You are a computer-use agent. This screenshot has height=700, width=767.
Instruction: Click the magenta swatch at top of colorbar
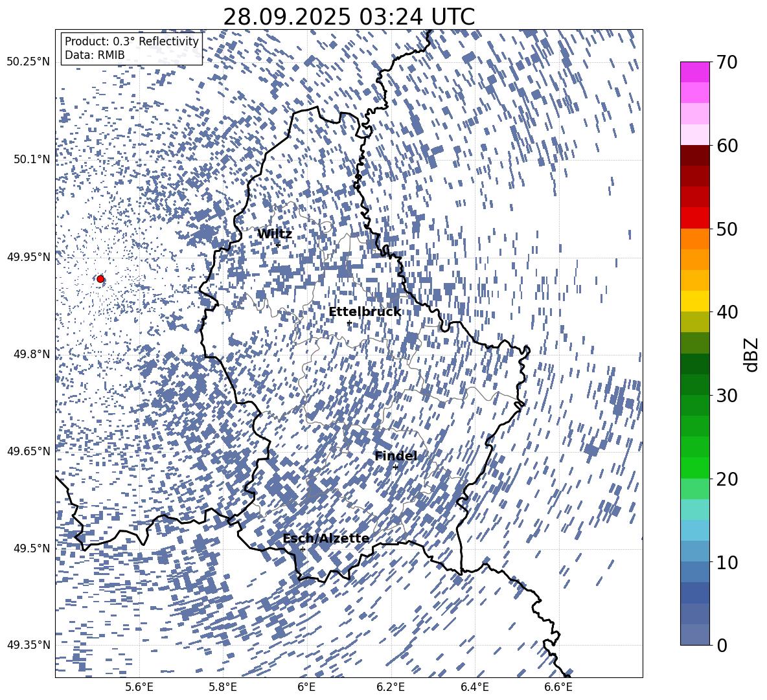pos(694,73)
